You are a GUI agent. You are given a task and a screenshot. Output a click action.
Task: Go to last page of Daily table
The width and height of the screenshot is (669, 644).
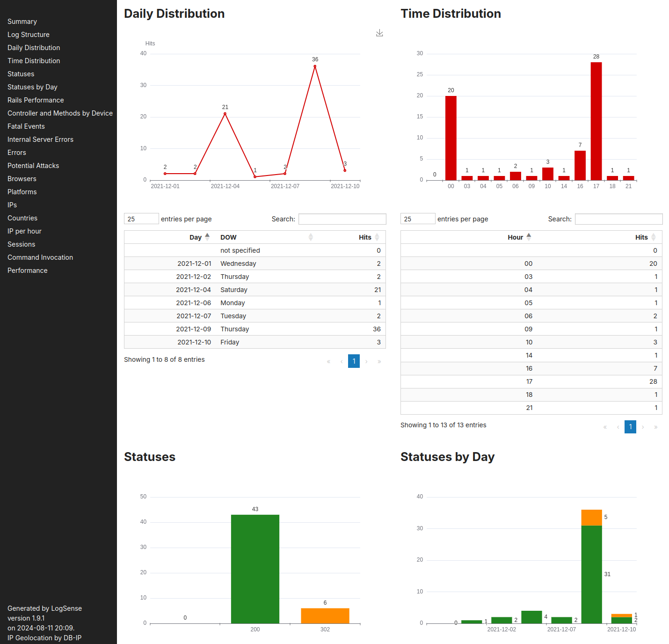379,361
